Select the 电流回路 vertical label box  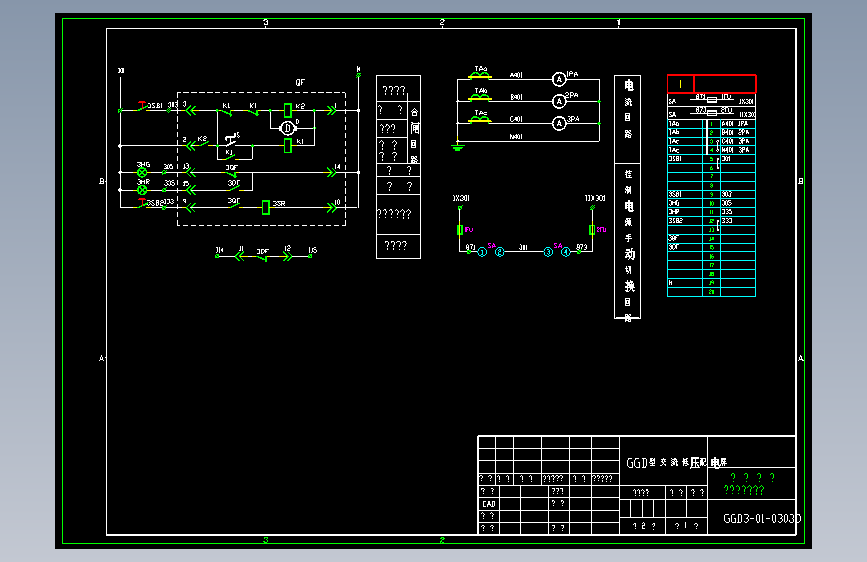(x=628, y=119)
